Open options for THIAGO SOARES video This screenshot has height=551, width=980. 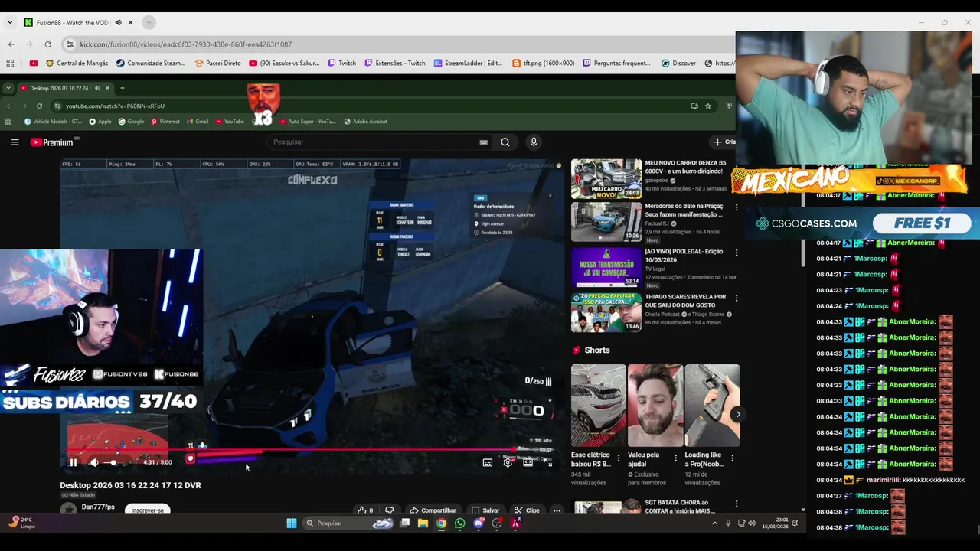click(x=737, y=298)
